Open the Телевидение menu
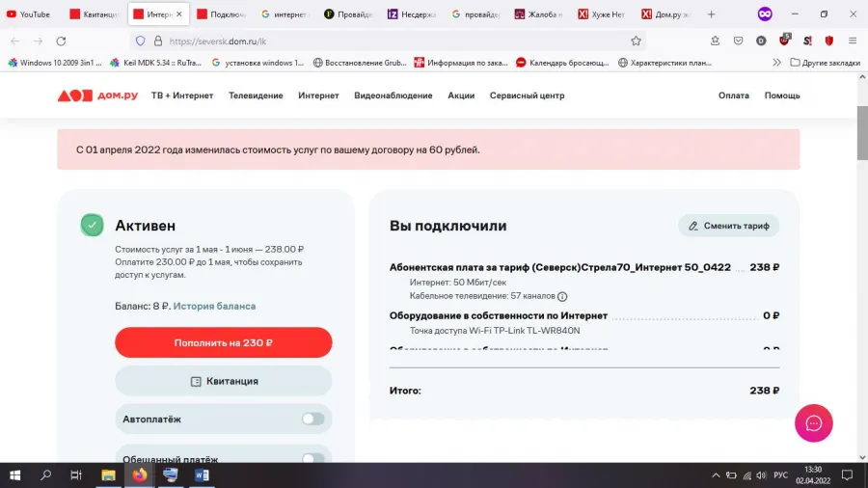This screenshot has width=868, height=488. point(256,95)
